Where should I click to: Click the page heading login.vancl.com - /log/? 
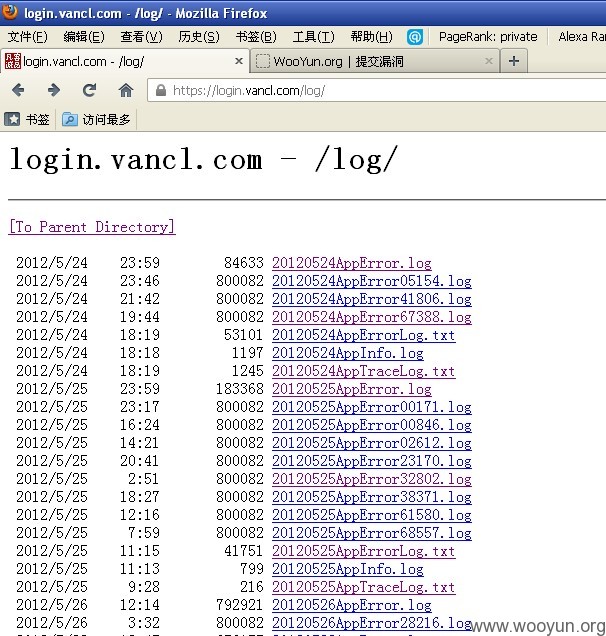pyautogui.click(x=204, y=160)
